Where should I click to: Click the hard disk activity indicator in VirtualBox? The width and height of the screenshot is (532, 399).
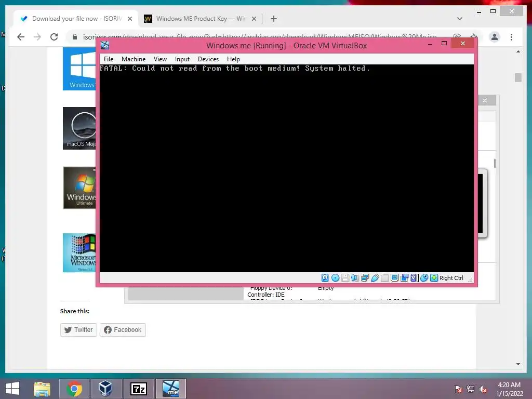coord(325,278)
